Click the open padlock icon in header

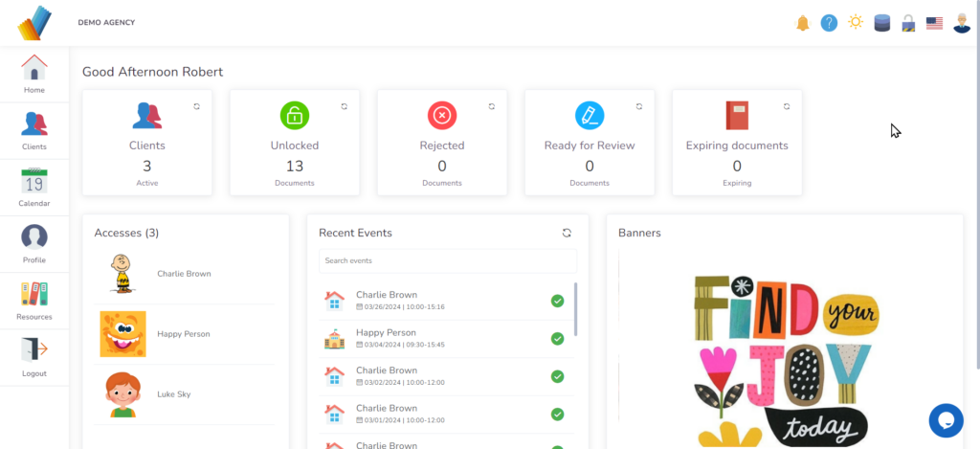[908, 23]
